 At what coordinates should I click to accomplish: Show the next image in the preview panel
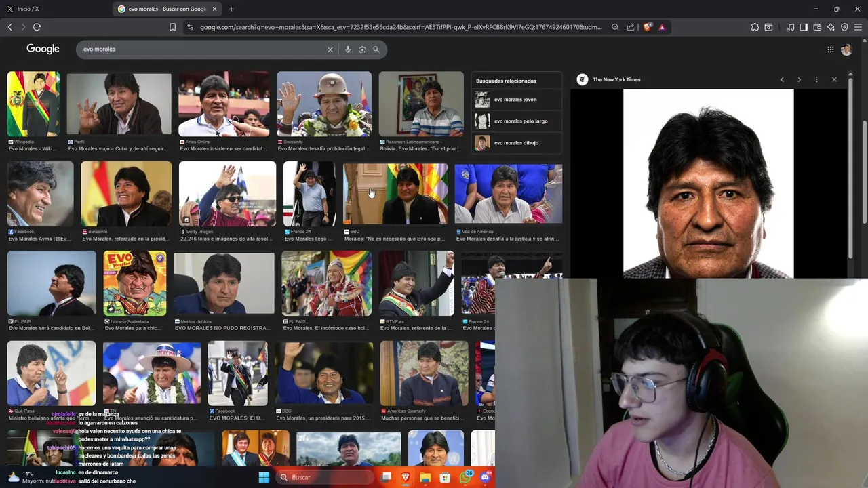[799, 79]
